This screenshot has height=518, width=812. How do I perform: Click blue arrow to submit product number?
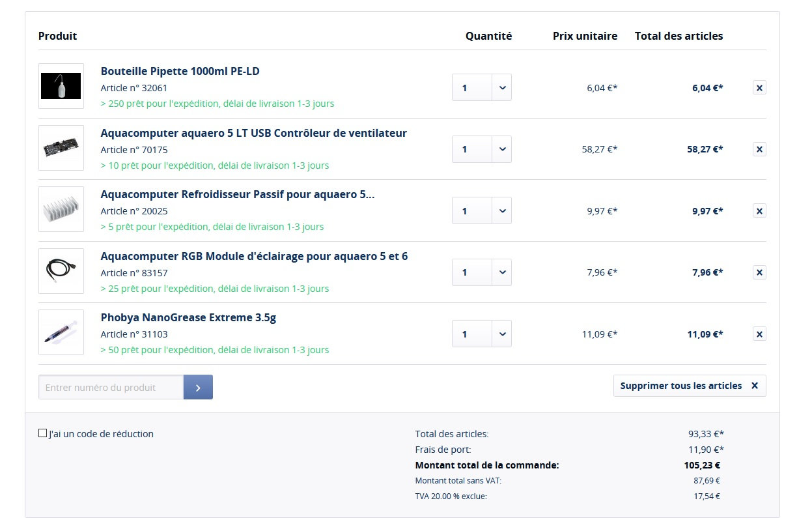[x=198, y=387]
